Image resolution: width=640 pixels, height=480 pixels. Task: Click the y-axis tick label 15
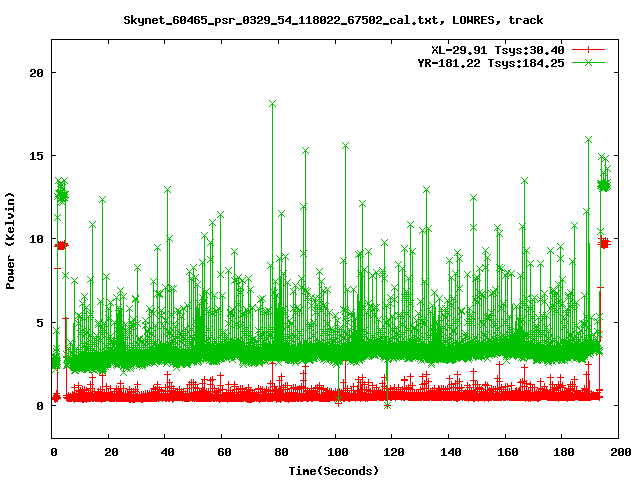[x=36, y=156]
